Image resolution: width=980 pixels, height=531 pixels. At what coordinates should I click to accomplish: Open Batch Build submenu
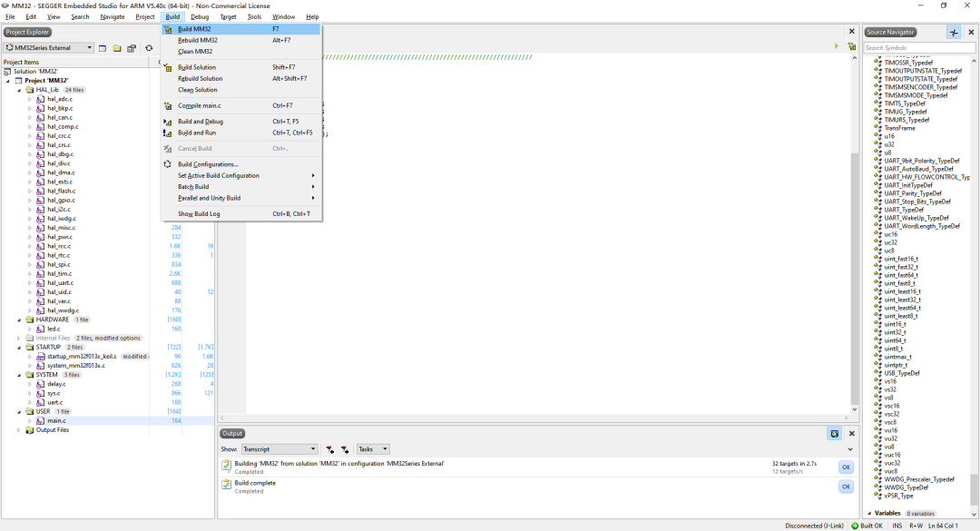tap(241, 187)
